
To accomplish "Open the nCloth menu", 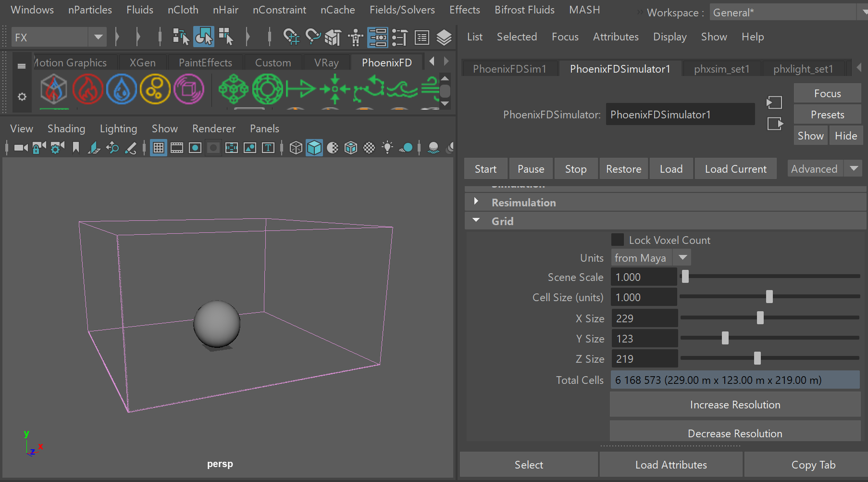I will 183,10.
